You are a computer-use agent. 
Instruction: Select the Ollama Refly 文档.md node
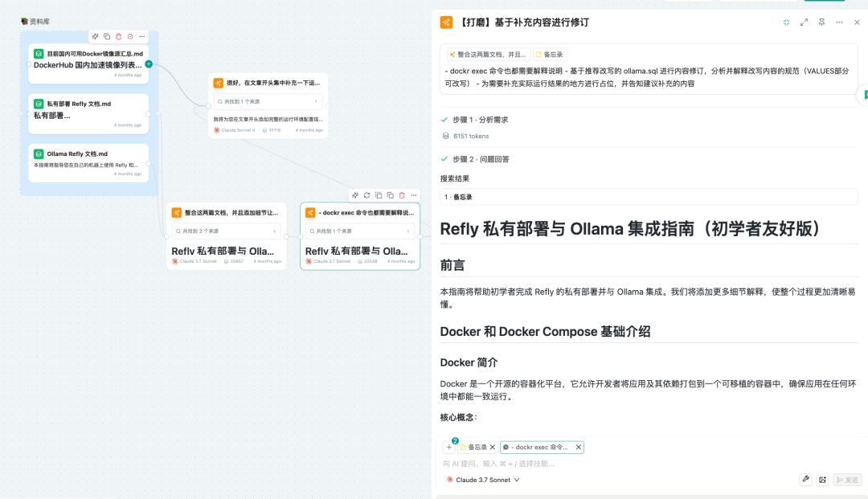[88, 163]
